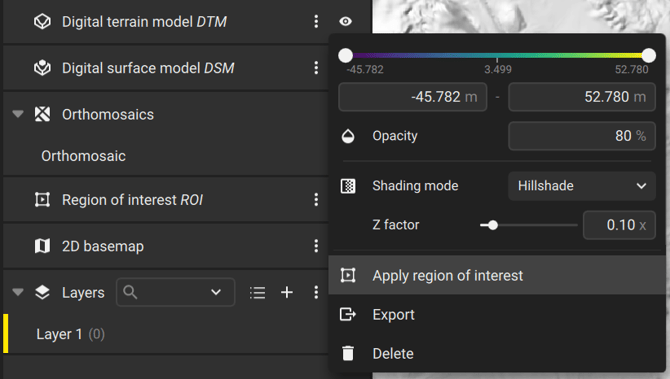The width and height of the screenshot is (670, 379).
Task: Click the Orthomosaics group icon
Action: [x=42, y=114]
